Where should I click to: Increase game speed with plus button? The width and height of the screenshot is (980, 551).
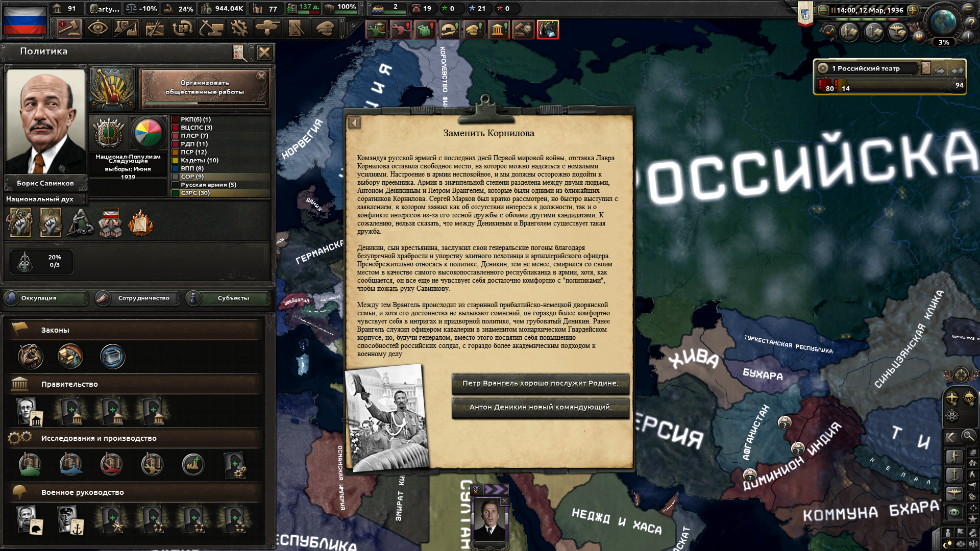(x=913, y=10)
